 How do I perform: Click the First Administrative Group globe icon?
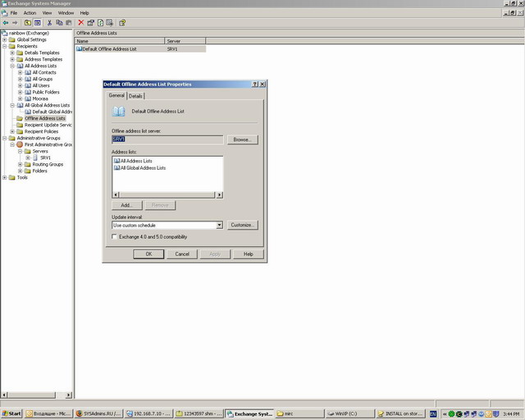point(20,144)
